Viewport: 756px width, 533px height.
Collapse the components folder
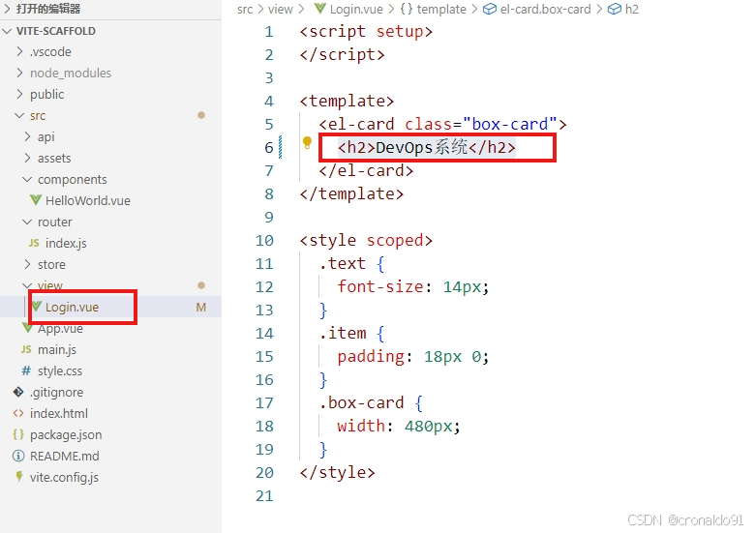(27, 179)
